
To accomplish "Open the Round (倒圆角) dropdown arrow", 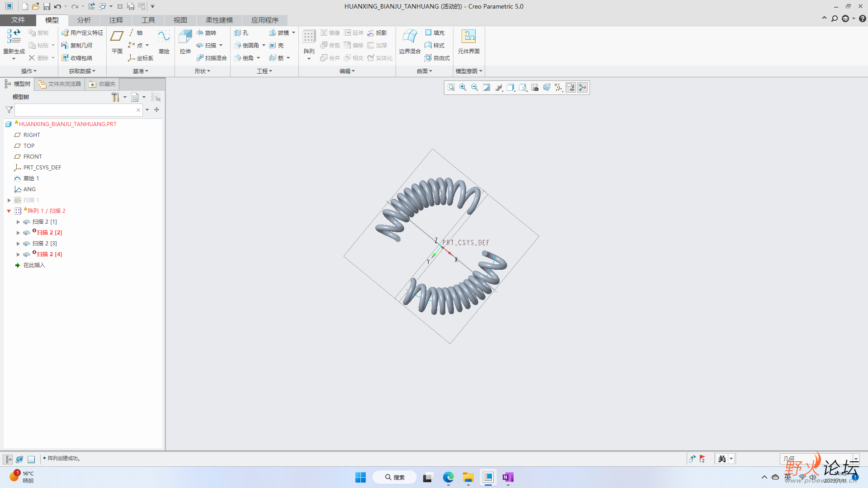I will (264, 45).
